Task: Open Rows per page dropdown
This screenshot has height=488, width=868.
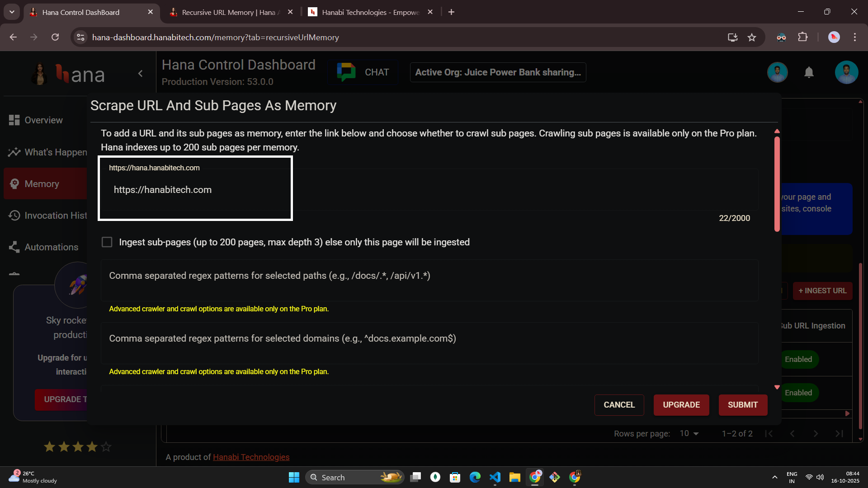Action: pos(689,434)
